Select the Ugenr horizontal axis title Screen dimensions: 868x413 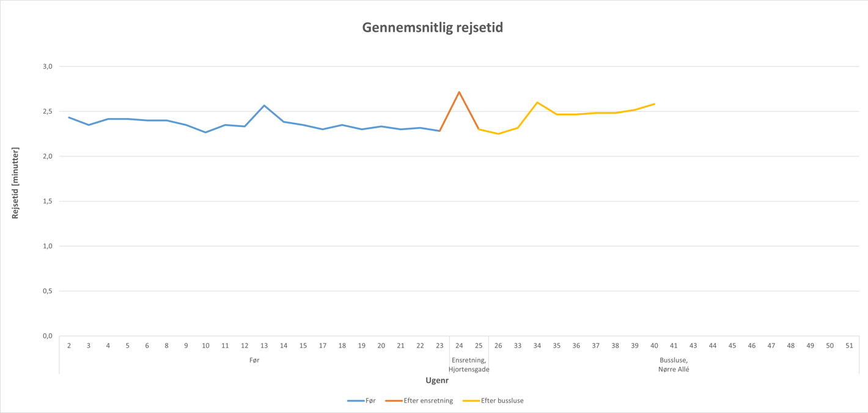(437, 381)
